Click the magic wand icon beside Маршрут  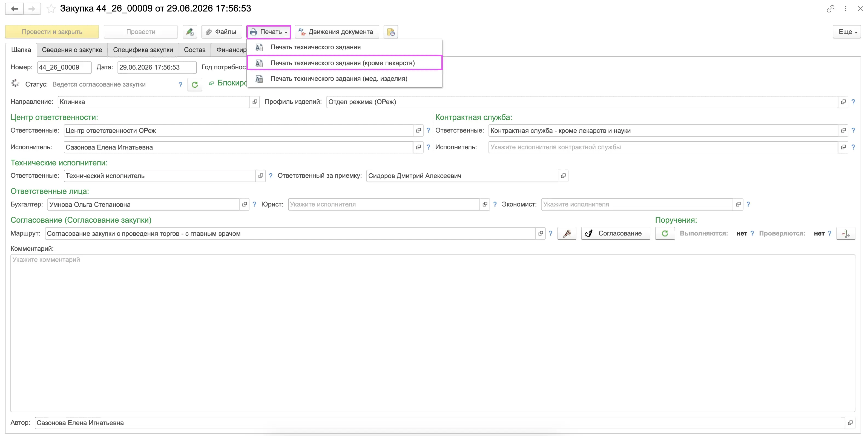tap(567, 234)
